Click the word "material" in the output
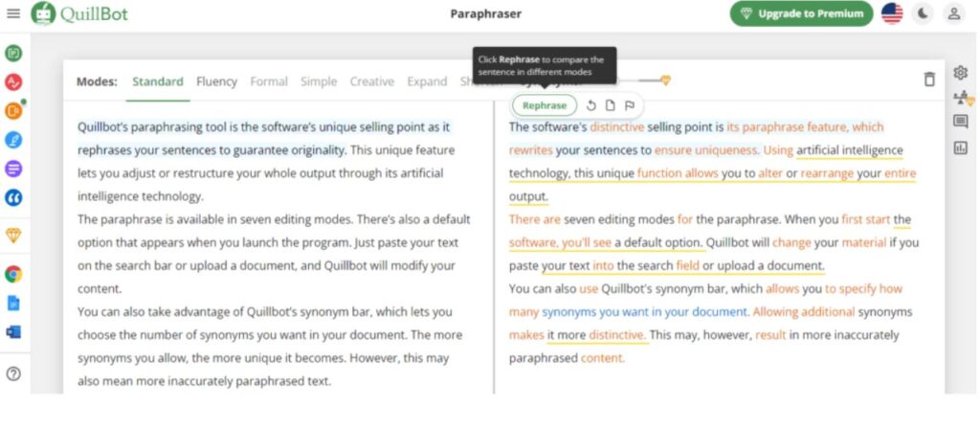980x432 pixels. click(864, 242)
